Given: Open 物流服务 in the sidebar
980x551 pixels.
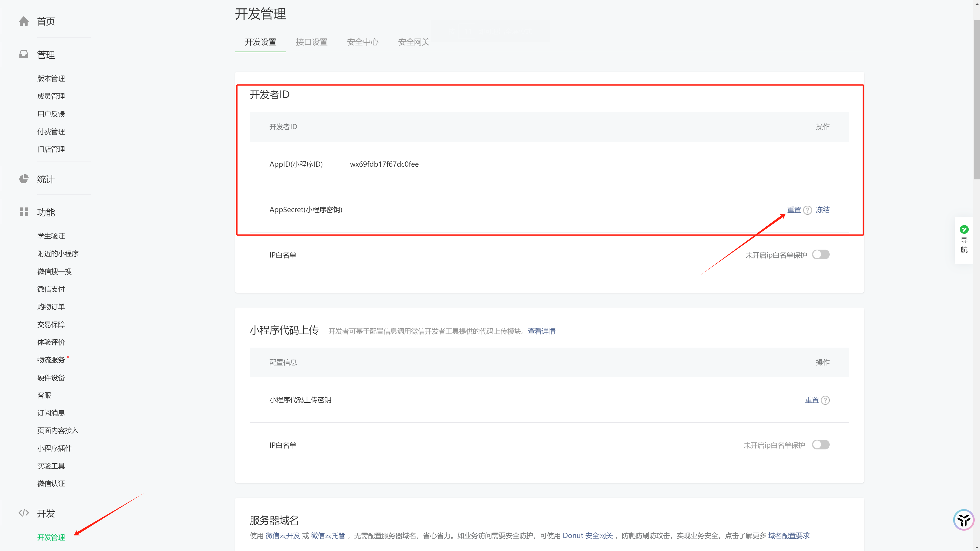Looking at the screenshot, I should [x=51, y=360].
